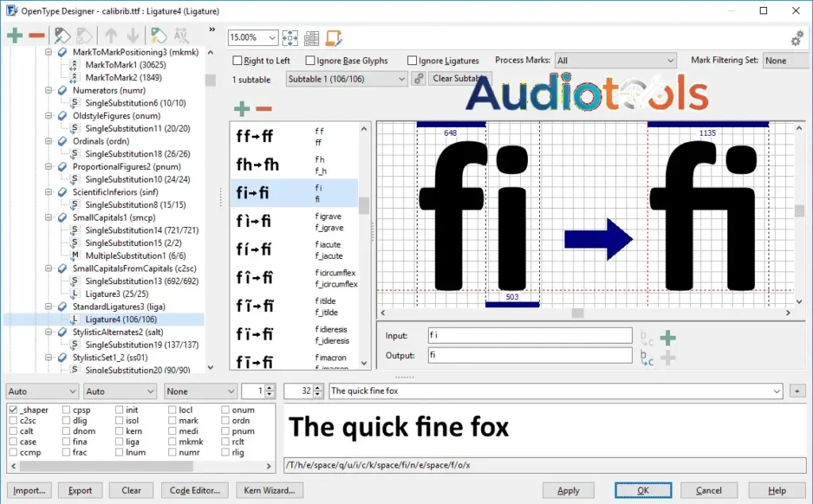Remove ligature with red minus above list
This screenshot has height=504, width=813.
click(264, 109)
